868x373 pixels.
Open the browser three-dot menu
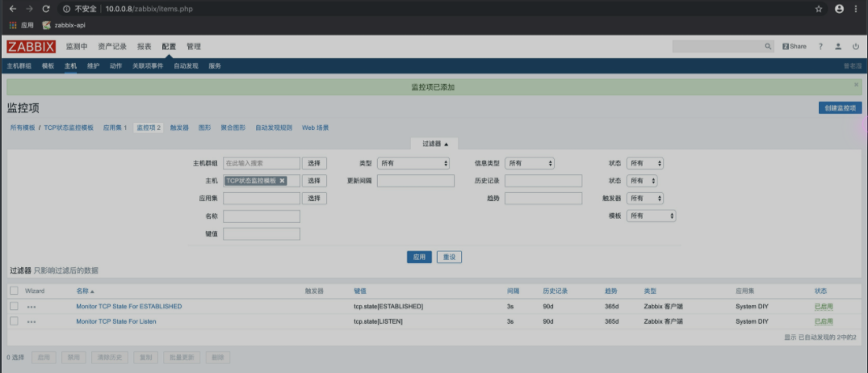click(x=857, y=9)
